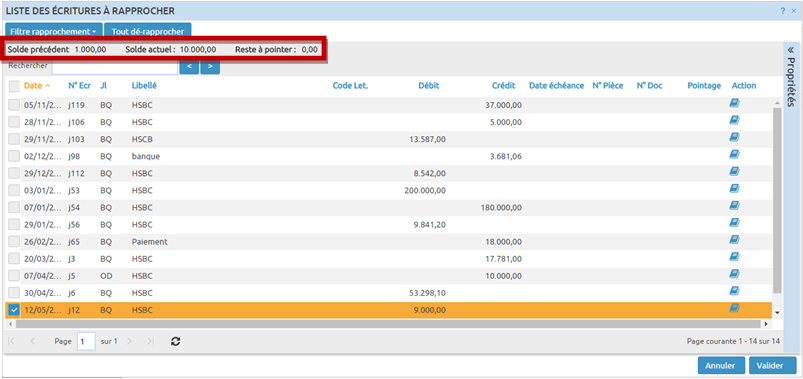Check the row j106 checkbox

pyautogui.click(x=14, y=122)
